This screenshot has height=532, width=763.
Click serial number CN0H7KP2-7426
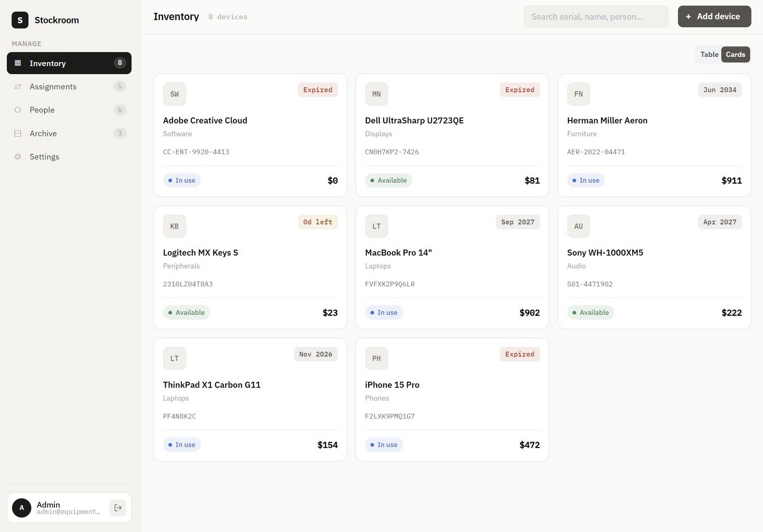click(392, 152)
